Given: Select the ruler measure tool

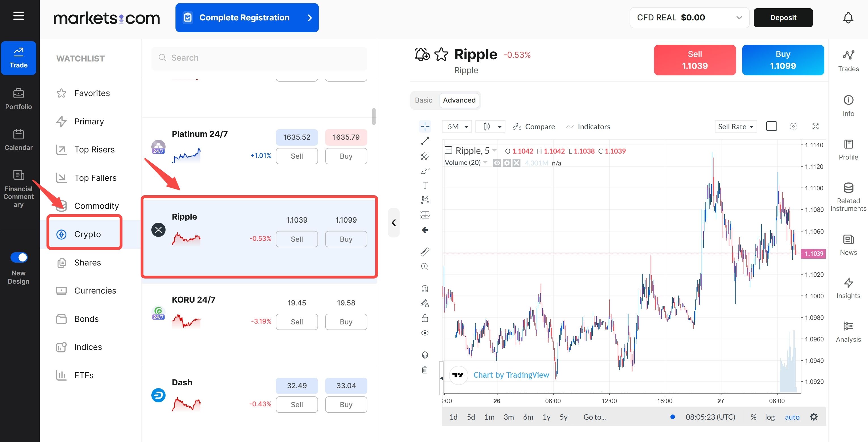Looking at the screenshot, I should [425, 252].
